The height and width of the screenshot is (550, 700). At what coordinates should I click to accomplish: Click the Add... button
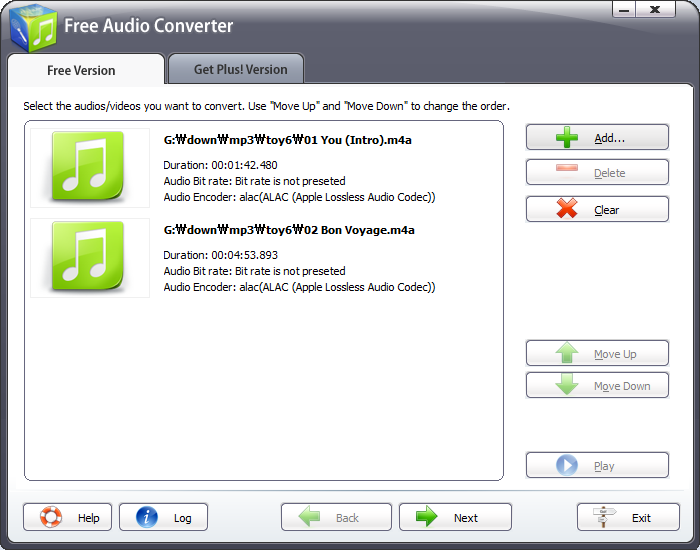coord(597,137)
